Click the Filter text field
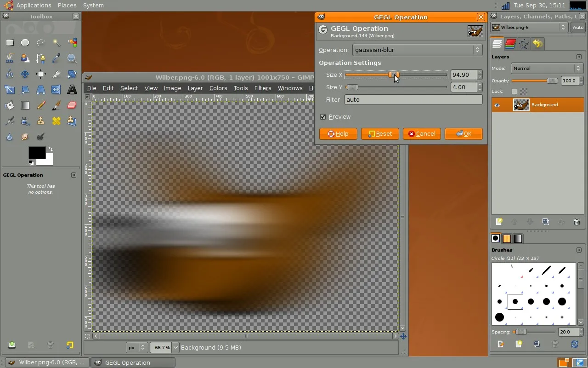Screen dimensions: 588x368 tap(413, 100)
